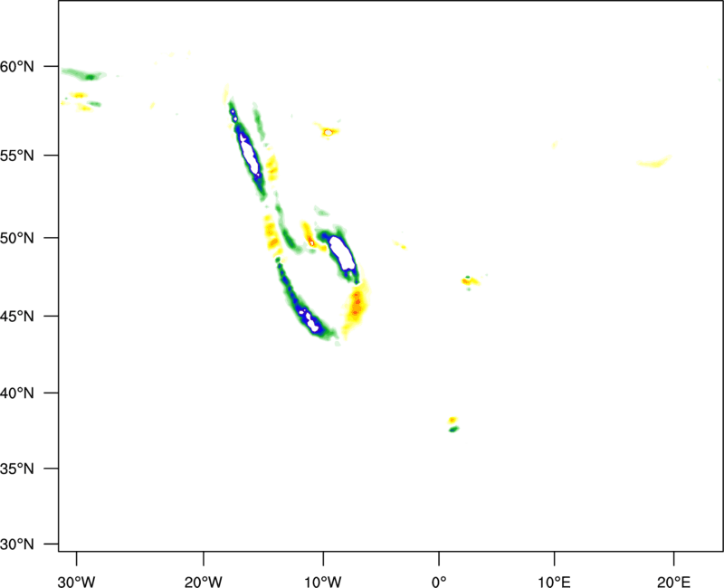Click the 30°N latitude label

click(x=17, y=545)
